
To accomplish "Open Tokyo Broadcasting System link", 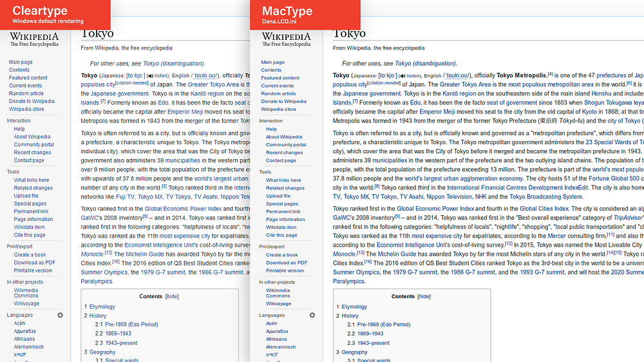I will (546, 196).
